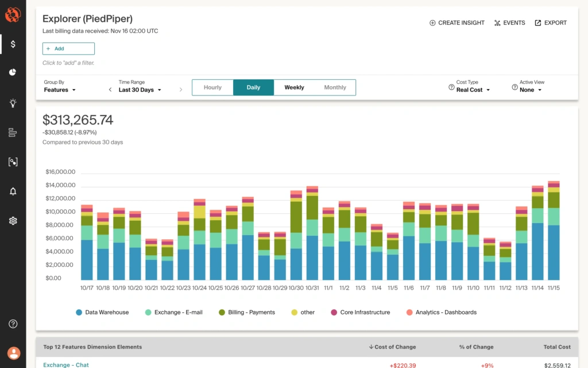Viewport: 588px width, 368px height.
Task: Click the Create Insight button
Action: [x=457, y=23]
